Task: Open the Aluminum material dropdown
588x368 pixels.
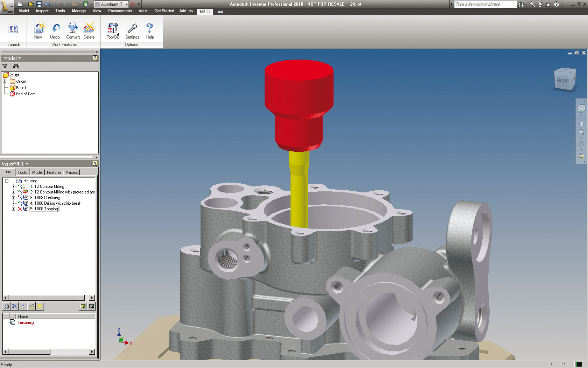Action: click(126, 4)
